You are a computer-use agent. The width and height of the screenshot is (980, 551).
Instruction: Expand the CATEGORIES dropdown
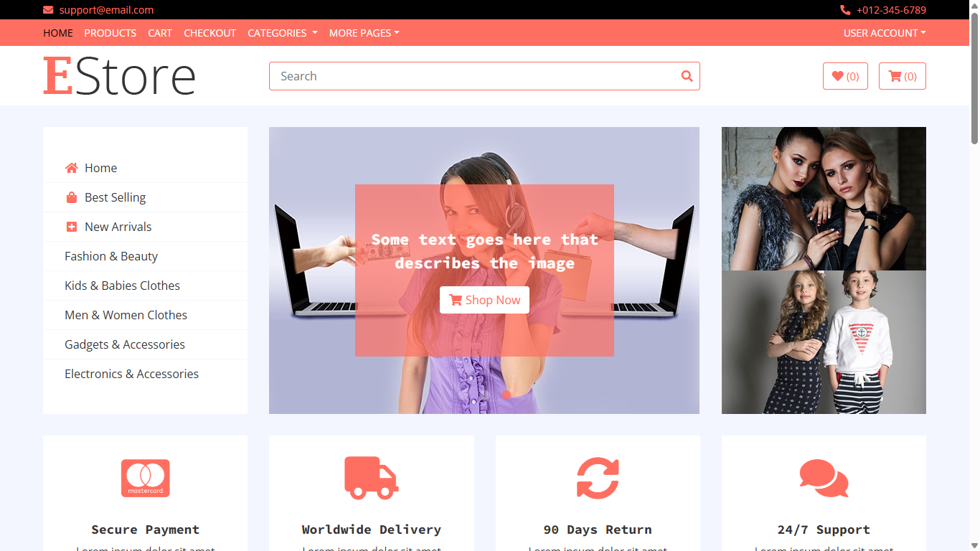(x=282, y=32)
